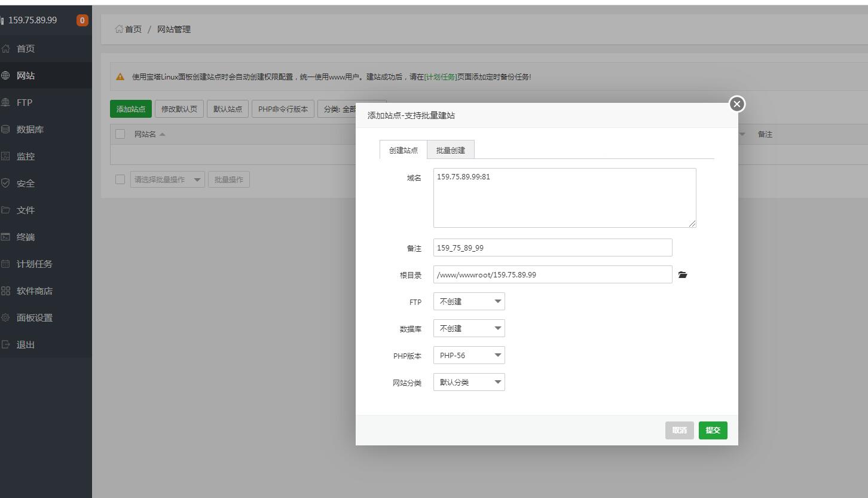
Task: Open the 数据库 不创建 dropdown in dialog
Action: pos(469,328)
